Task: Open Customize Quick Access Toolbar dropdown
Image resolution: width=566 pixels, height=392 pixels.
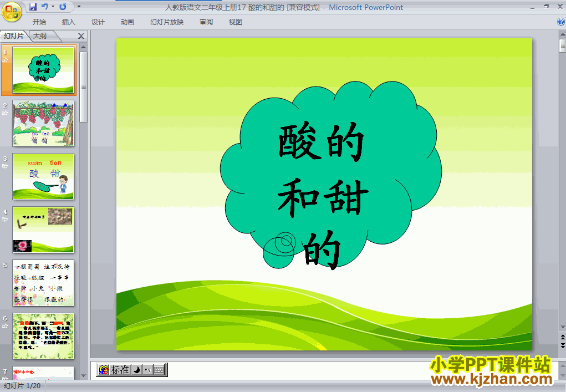Action: [79, 7]
